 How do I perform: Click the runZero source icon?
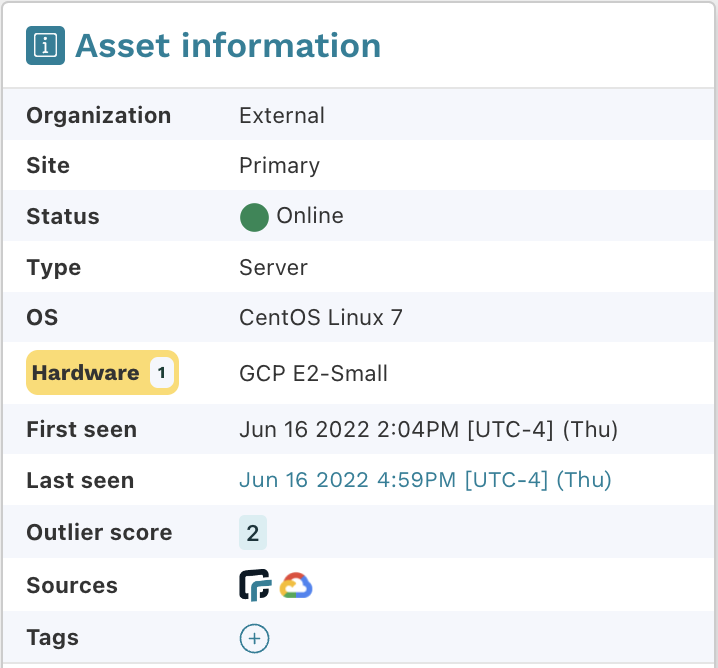click(x=255, y=585)
